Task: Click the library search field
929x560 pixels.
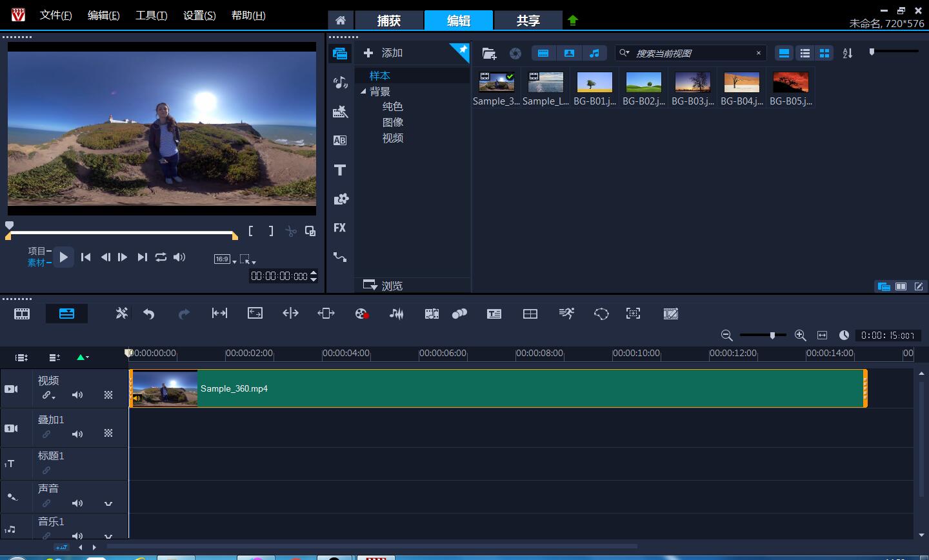Action: pos(691,53)
